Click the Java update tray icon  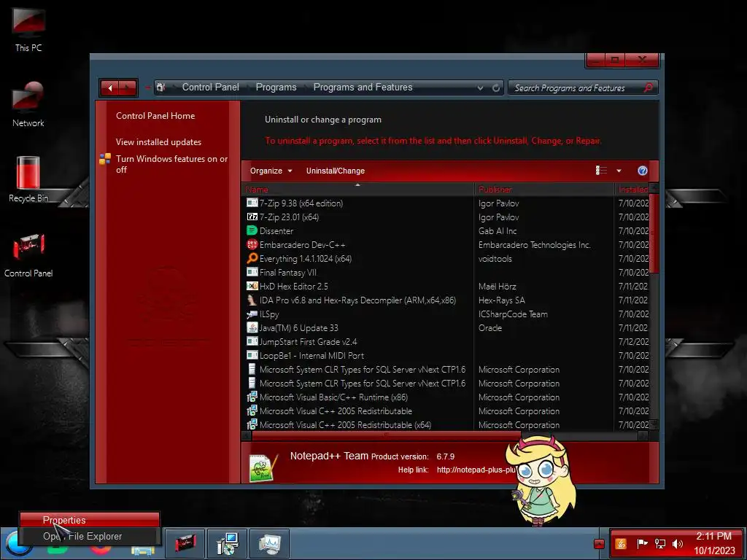(x=620, y=543)
